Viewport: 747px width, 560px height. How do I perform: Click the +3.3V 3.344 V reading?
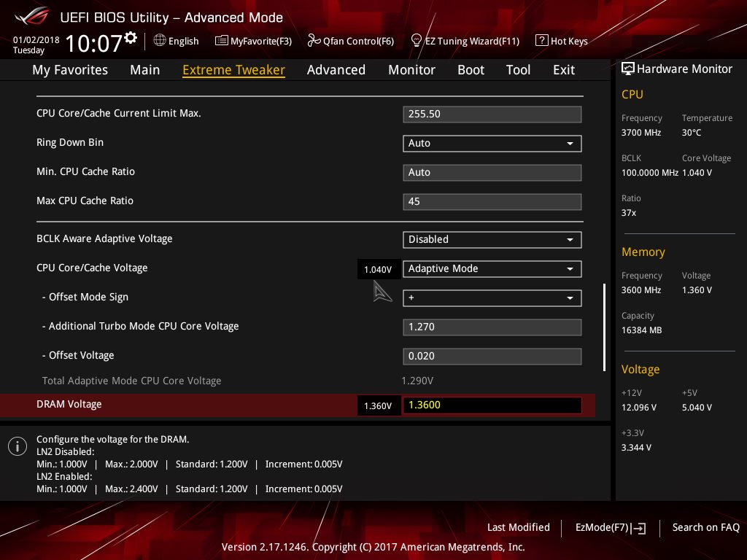(x=636, y=448)
